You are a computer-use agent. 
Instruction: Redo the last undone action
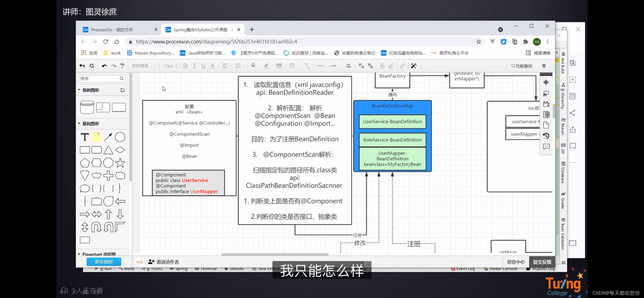[x=113, y=66]
